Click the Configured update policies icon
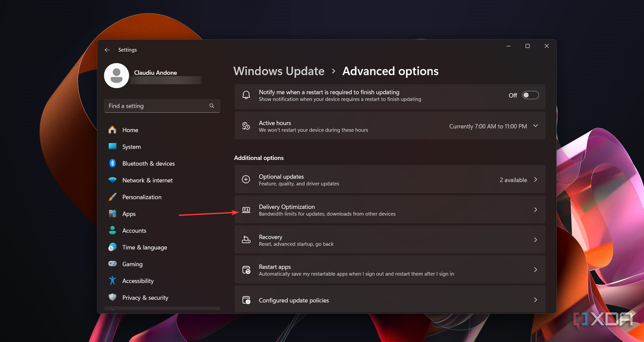The image size is (644, 342). [246, 300]
